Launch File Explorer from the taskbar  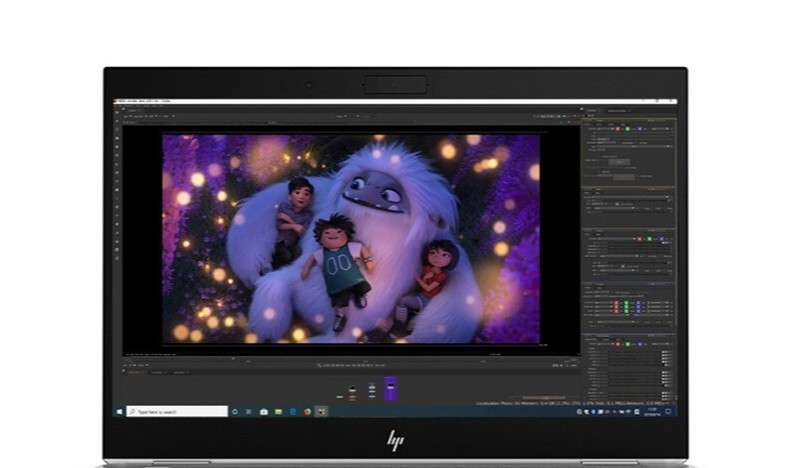[278, 411]
